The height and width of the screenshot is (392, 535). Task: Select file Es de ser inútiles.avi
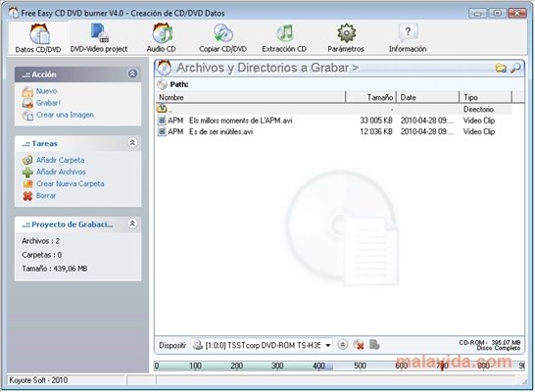tap(334, 131)
